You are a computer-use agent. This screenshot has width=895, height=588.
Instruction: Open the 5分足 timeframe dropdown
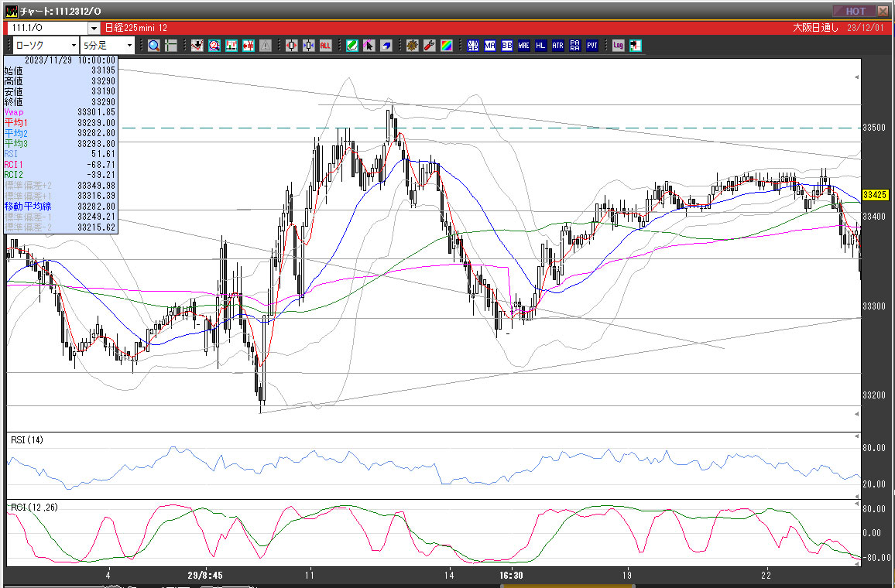pos(108,46)
